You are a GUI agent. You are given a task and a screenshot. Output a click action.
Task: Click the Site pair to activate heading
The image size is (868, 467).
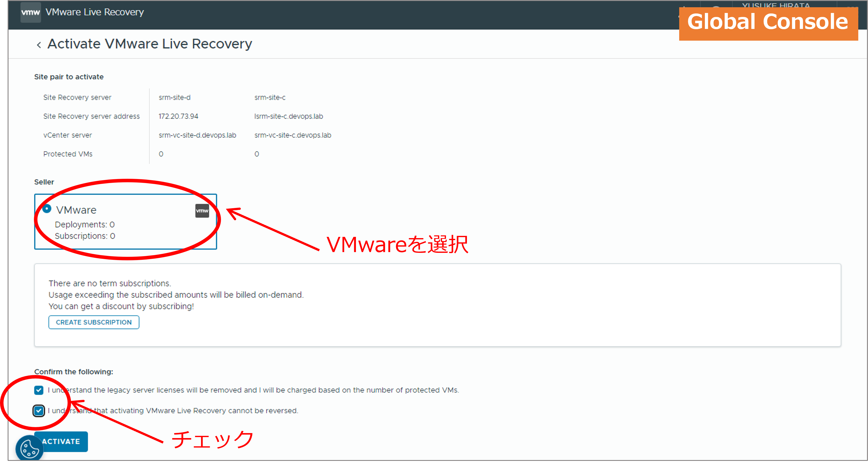pos(69,77)
